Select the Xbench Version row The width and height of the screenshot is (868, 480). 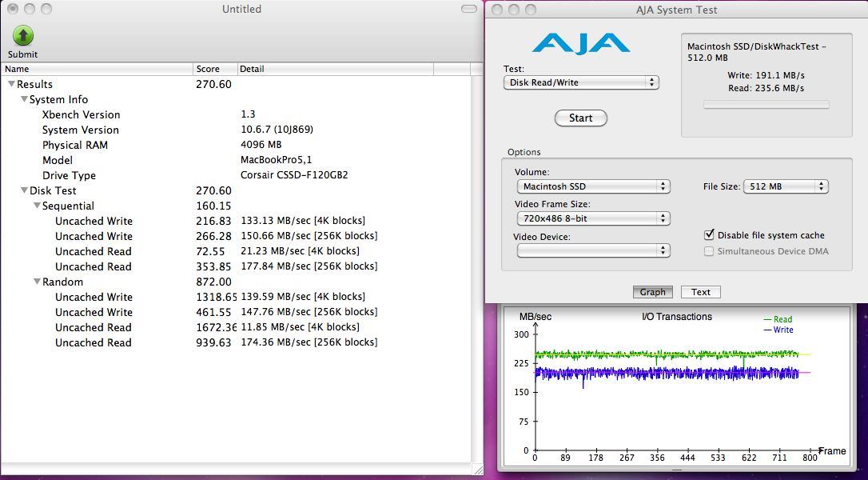pos(236,114)
